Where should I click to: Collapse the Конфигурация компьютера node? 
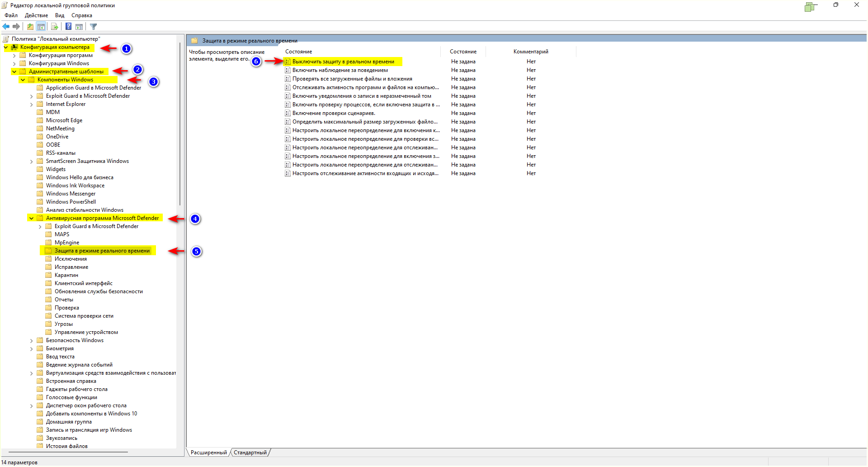pyautogui.click(x=6, y=47)
